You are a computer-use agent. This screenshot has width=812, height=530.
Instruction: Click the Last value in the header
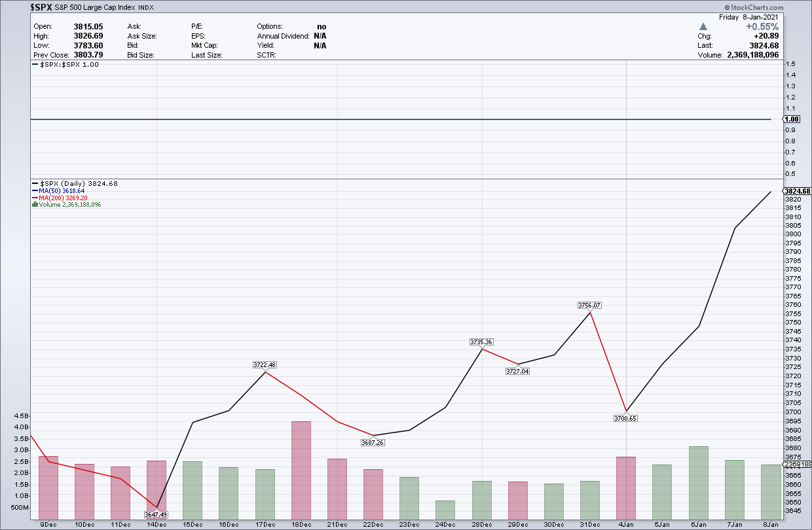tap(765, 46)
